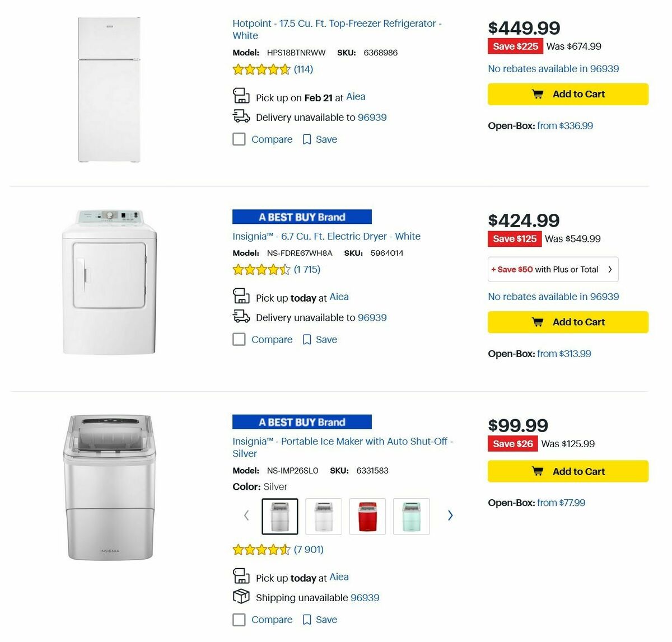The width and height of the screenshot is (672, 642).
Task: Click the Save bookmark icon under the ice maker
Action: coord(306,620)
